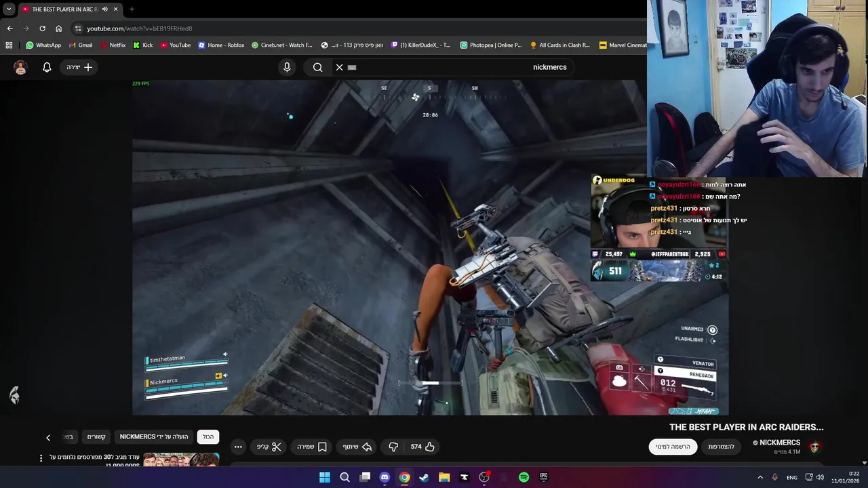The width and height of the screenshot is (868, 488).
Task: Open Spotify from taskbar
Action: tap(524, 477)
